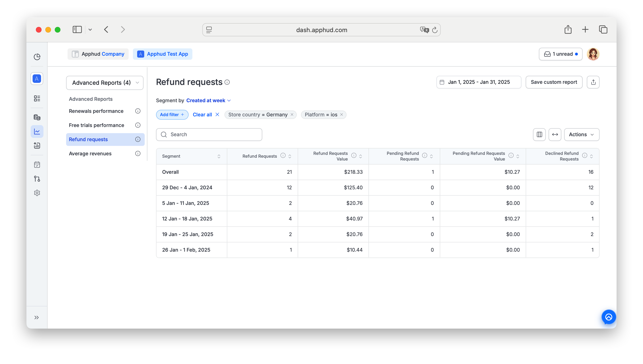Open Average revenues report
The height and width of the screenshot is (364, 643).
point(90,153)
